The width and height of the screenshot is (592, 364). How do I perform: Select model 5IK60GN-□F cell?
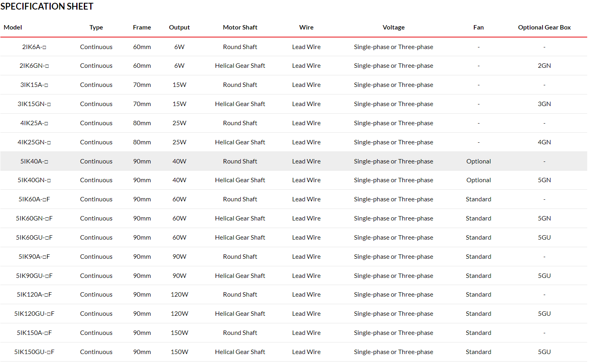[34, 218]
